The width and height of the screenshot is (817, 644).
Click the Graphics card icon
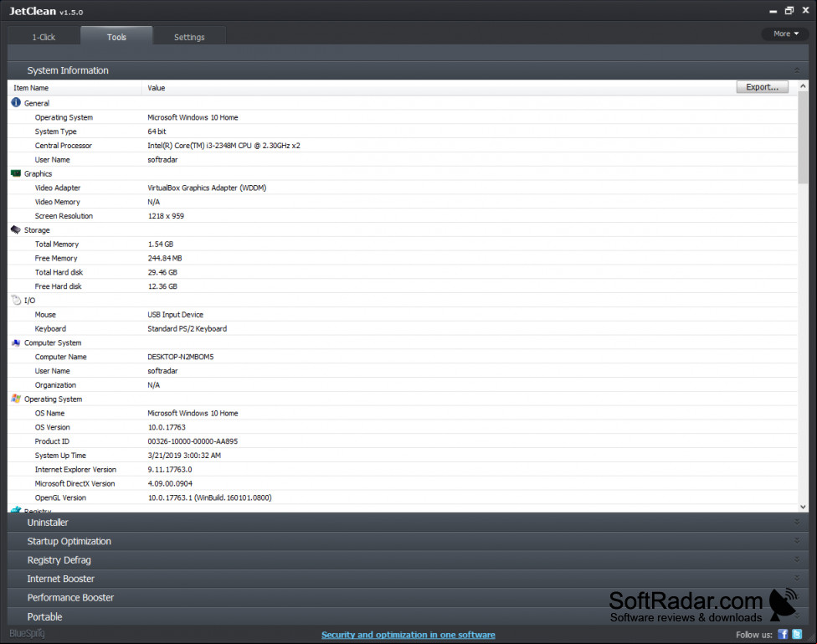click(16, 173)
